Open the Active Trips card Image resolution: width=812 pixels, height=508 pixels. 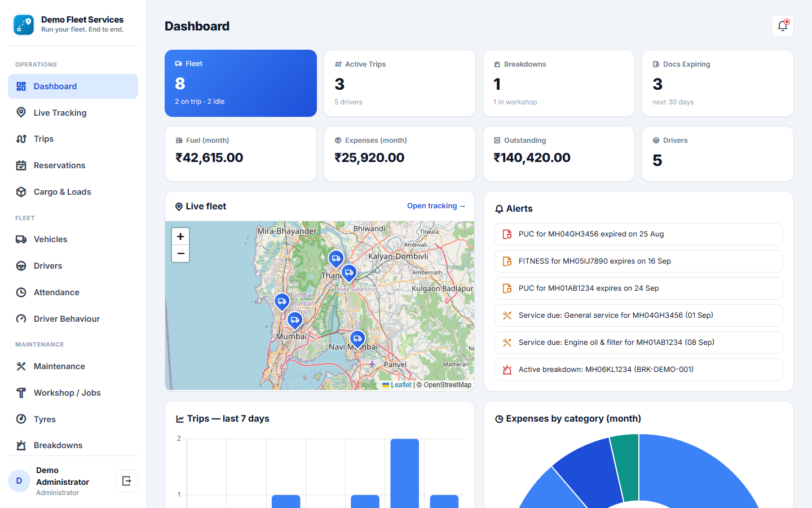400,83
